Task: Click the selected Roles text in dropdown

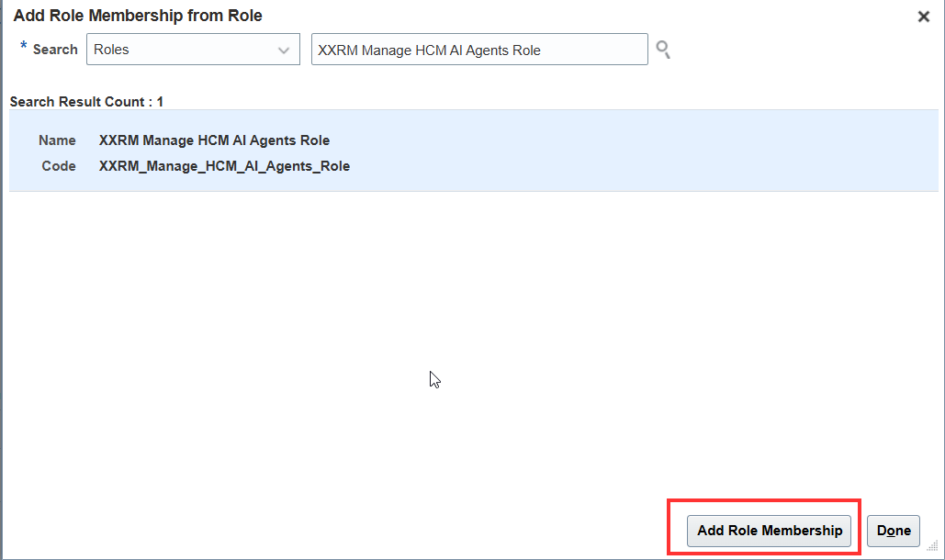Action: click(x=112, y=50)
